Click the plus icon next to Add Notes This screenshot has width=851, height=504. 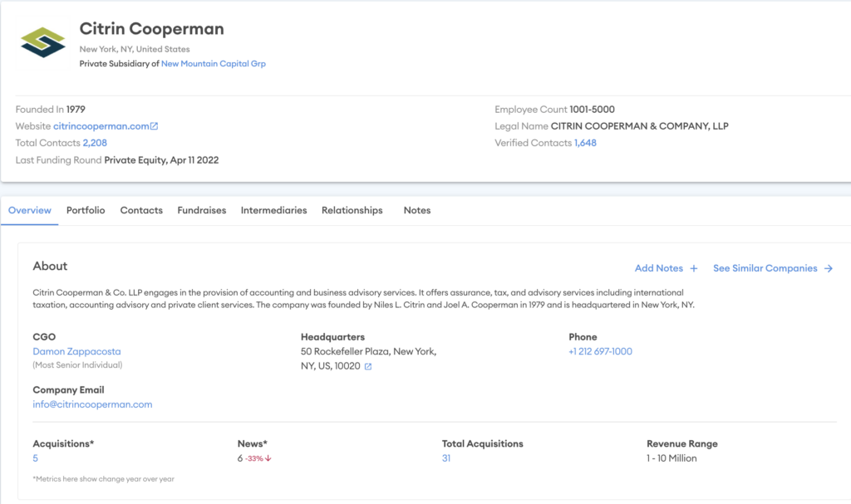[x=694, y=268]
